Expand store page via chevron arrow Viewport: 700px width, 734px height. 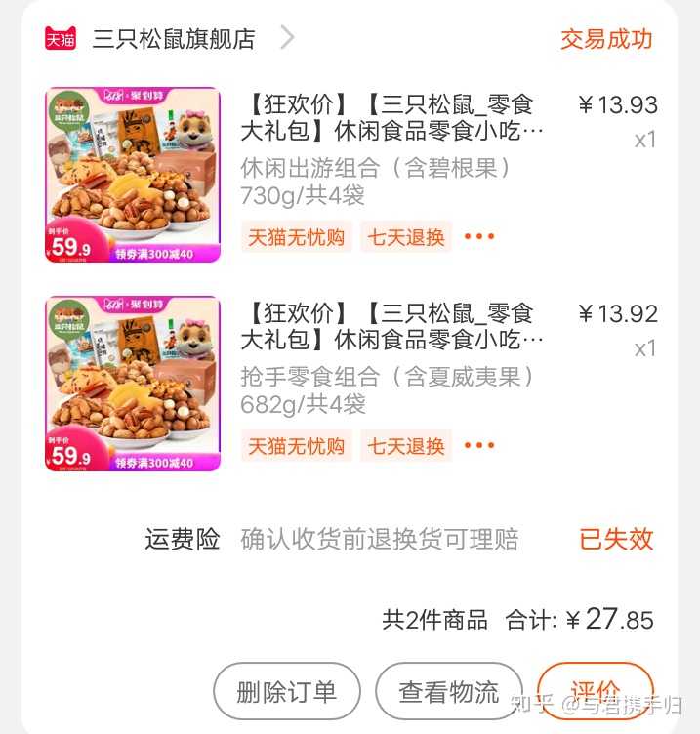pos(287,37)
